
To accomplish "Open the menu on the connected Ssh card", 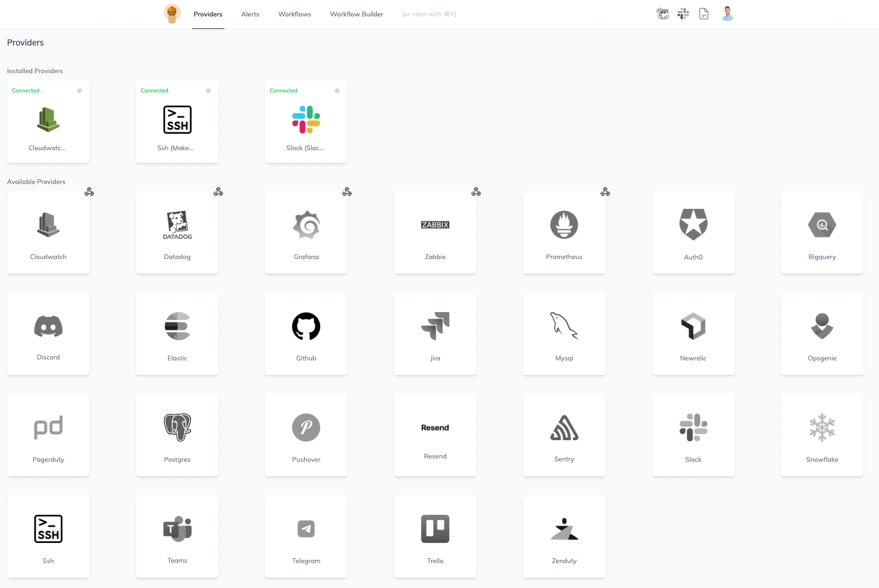I will (208, 91).
